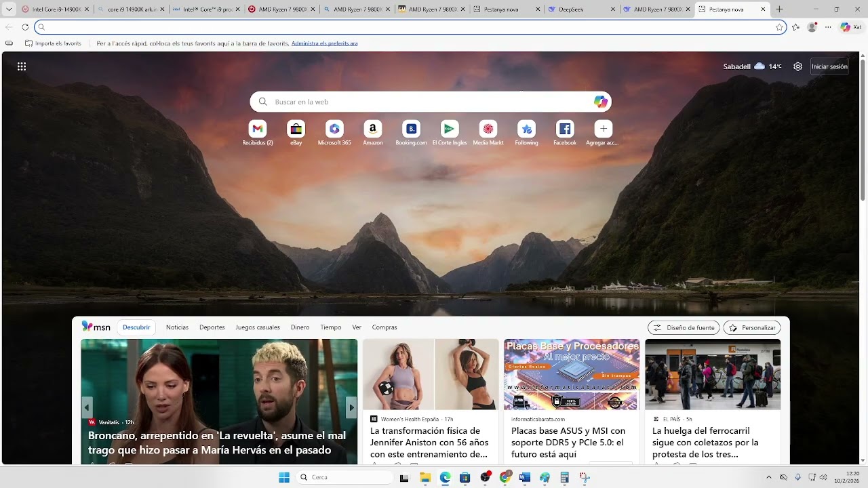Screen dimensions: 868x488
Task: Open the favorites list icon in toolbar
Action: pos(795,27)
